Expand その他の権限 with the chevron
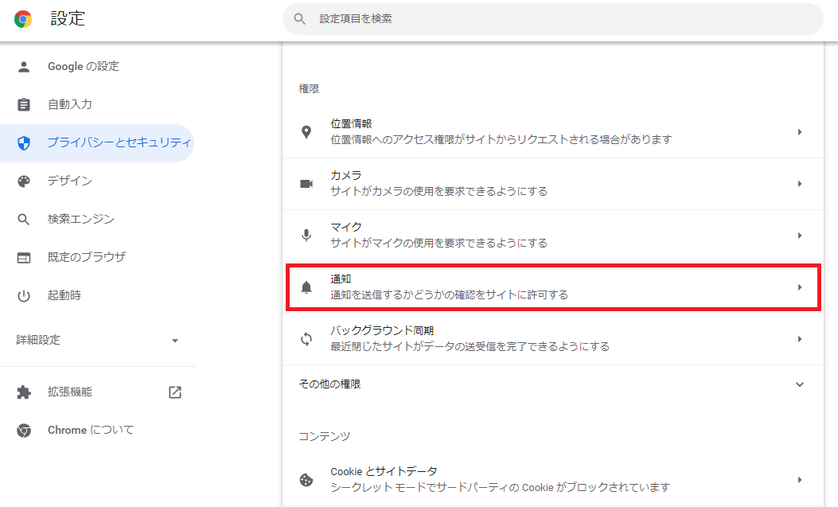838x507 pixels. (799, 384)
